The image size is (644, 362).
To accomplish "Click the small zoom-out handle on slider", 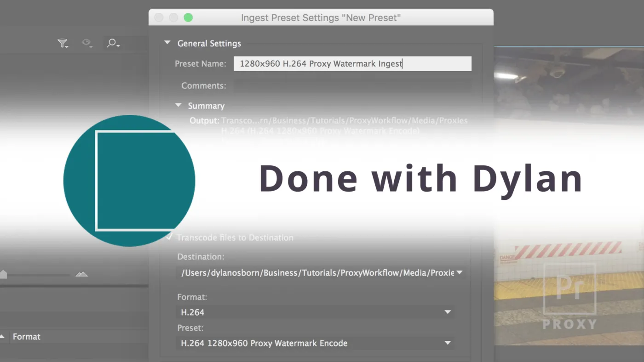I will (x=3, y=274).
